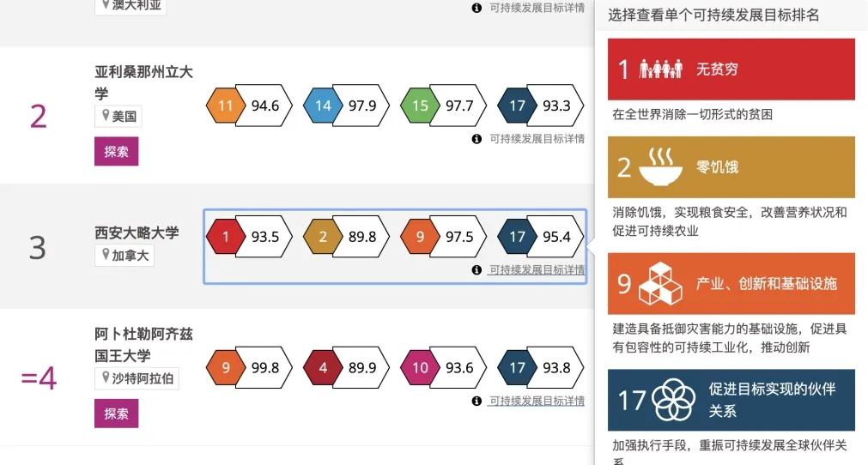Select the navy 促进目标实现的伙伴关系 goal banner
868x465 pixels.
[731, 400]
